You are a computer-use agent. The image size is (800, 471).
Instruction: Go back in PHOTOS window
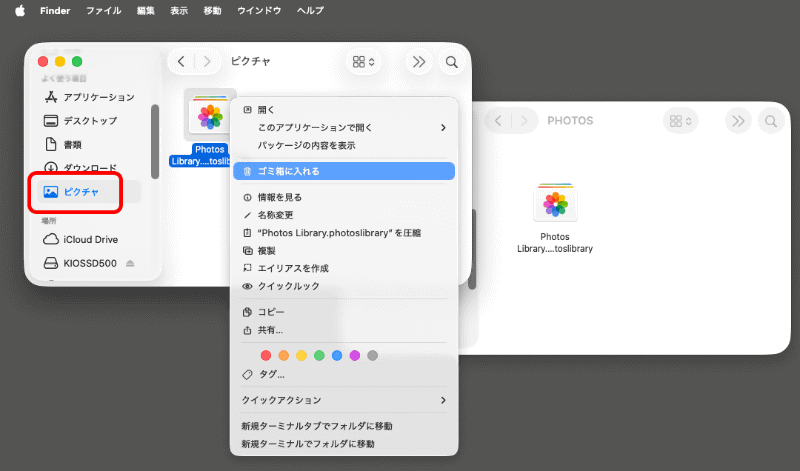pos(498,121)
